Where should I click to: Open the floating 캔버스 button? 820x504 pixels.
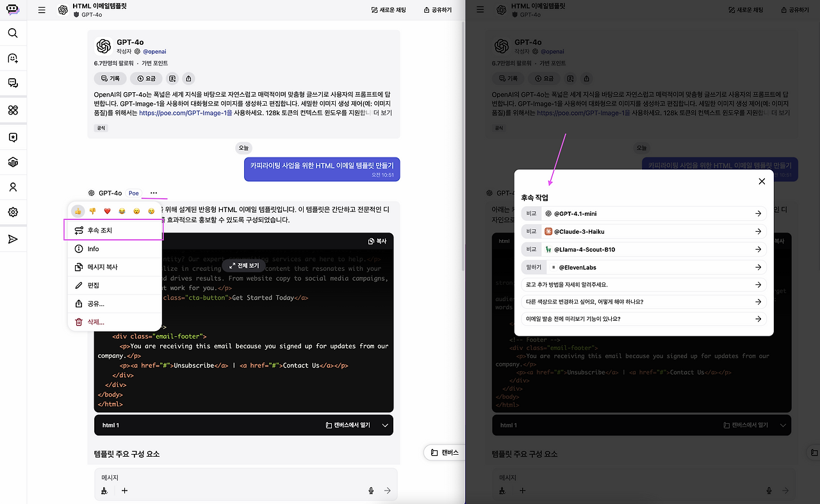coord(445,453)
